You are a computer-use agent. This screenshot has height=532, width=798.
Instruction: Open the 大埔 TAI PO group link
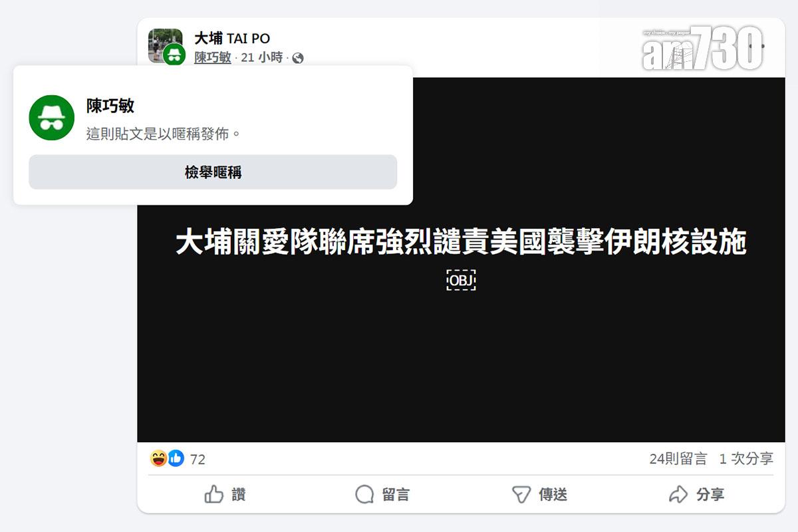pos(232,39)
